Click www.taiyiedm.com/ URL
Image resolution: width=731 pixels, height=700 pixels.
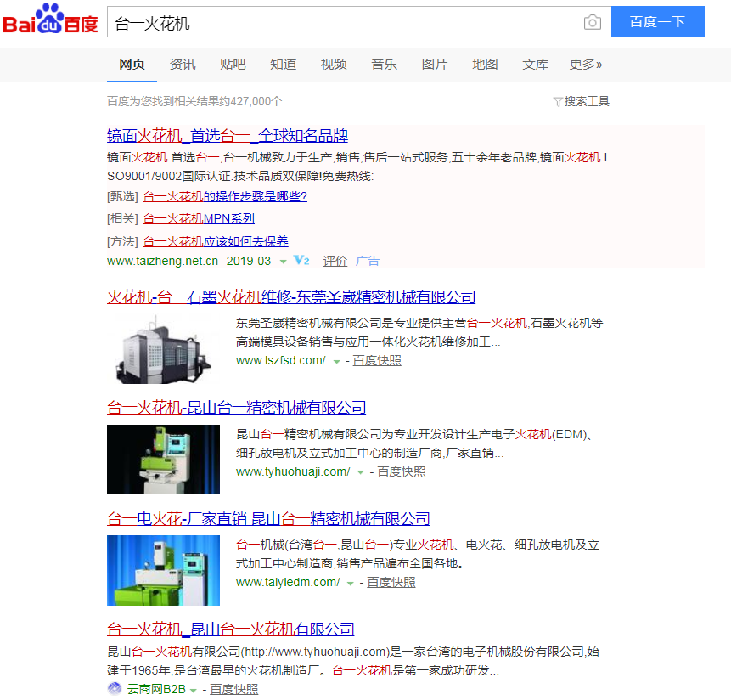(x=288, y=582)
